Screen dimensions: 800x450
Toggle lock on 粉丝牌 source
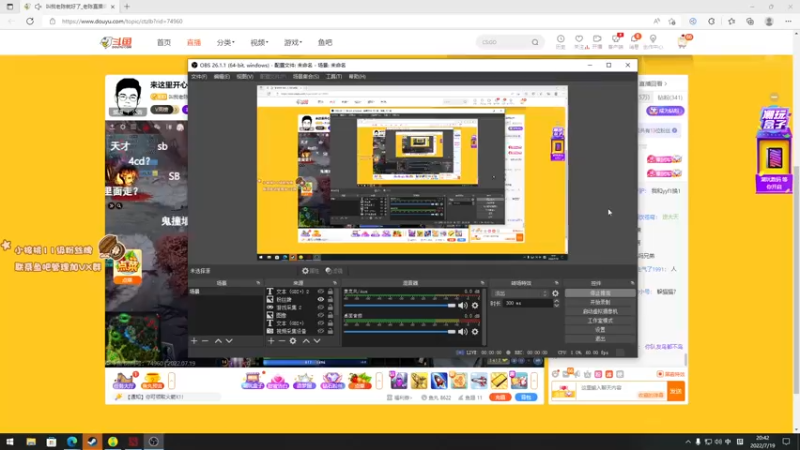tap(330, 299)
